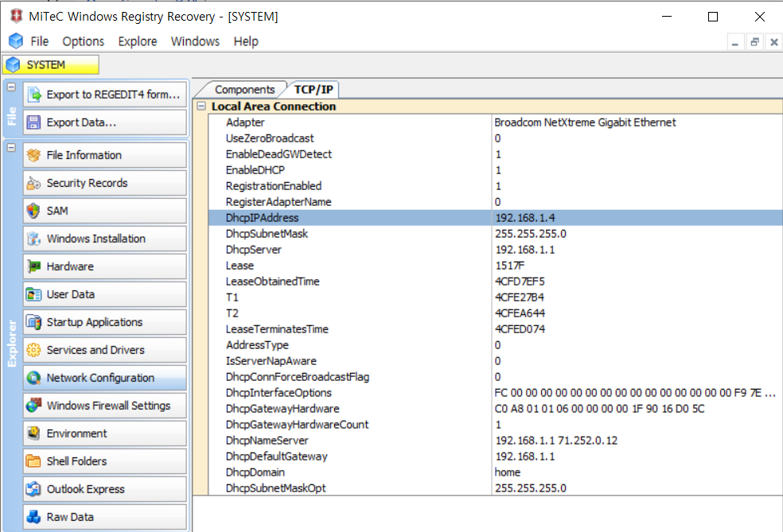Select the DhcpGatewayHardware row
Screen dimensions: 783x532
pyautogui.click(x=496, y=409)
